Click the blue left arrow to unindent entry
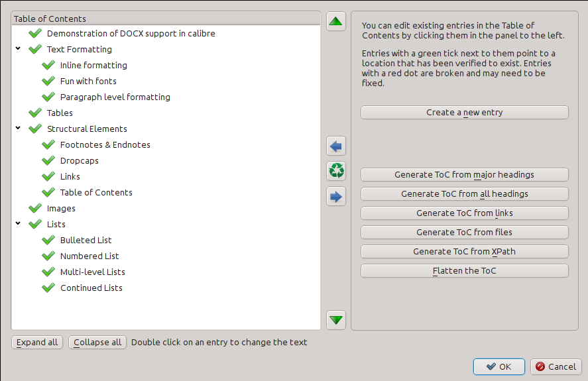Screen dimensions: 588x381 coord(337,146)
